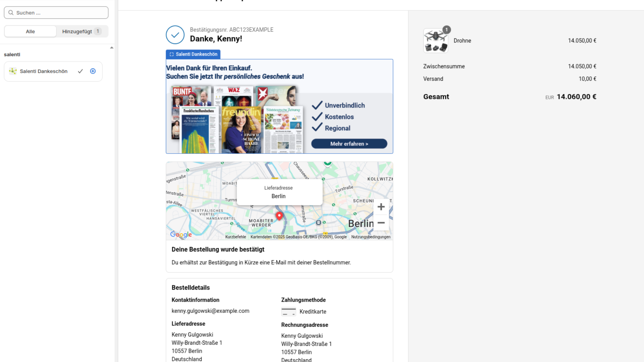Click the Drohne product thumbnail
Screen dimensions: 644x362
point(436,41)
